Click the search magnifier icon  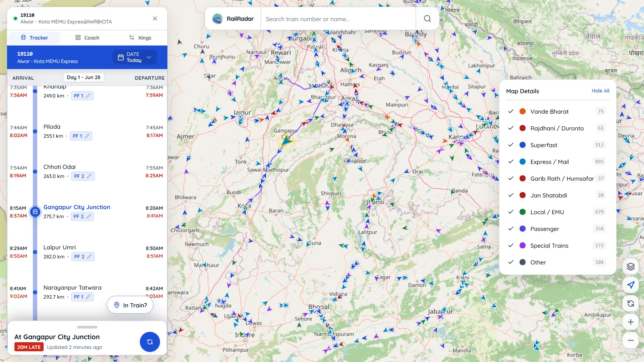(x=427, y=19)
